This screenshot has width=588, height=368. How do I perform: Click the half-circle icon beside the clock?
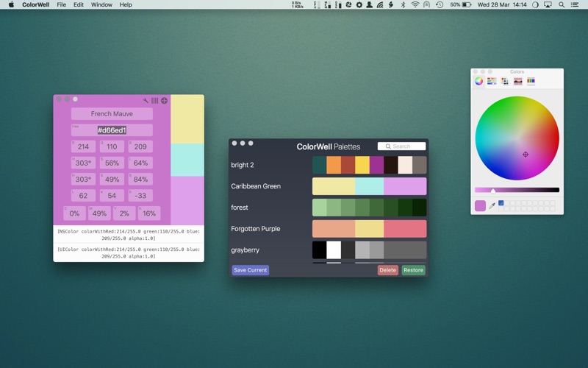(x=535, y=5)
